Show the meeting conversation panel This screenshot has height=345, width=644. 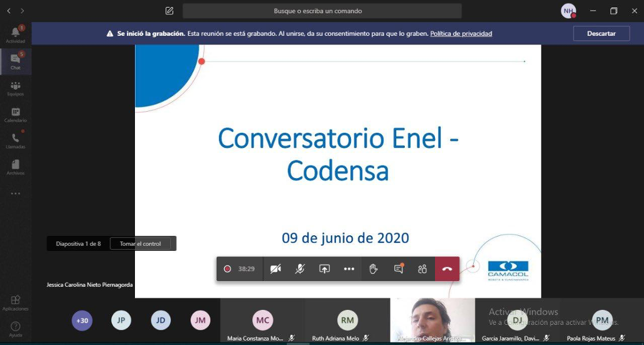click(398, 268)
